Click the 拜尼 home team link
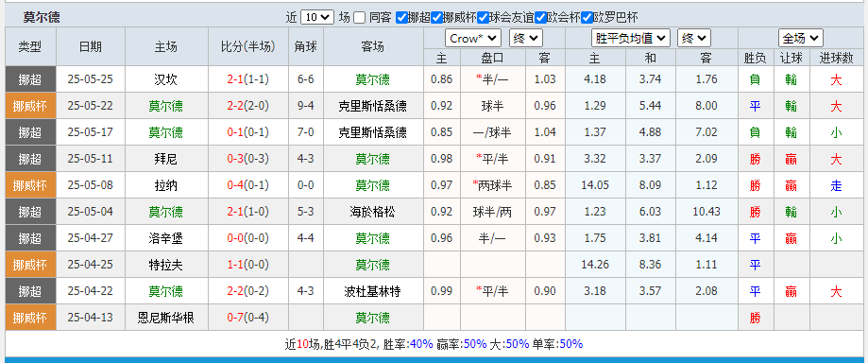 165,159
